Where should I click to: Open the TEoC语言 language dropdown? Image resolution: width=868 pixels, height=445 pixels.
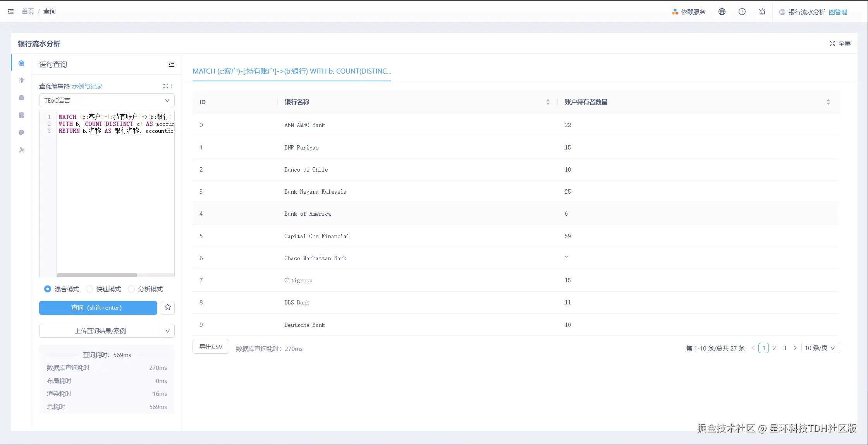coord(107,101)
